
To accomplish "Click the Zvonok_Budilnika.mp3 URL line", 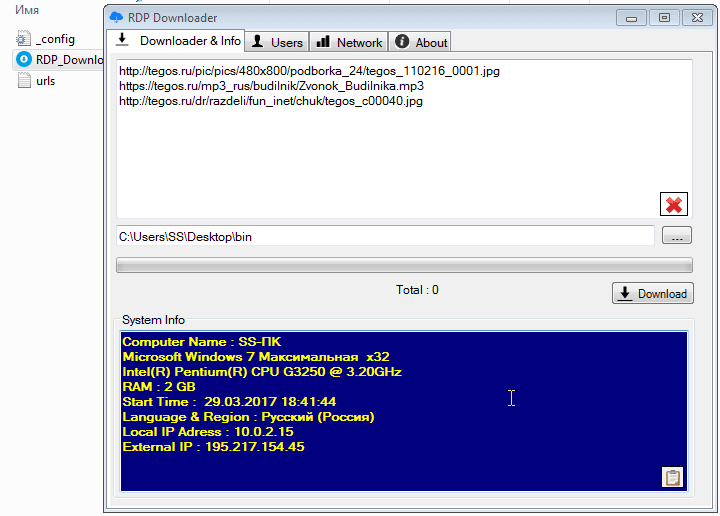I will [271, 86].
